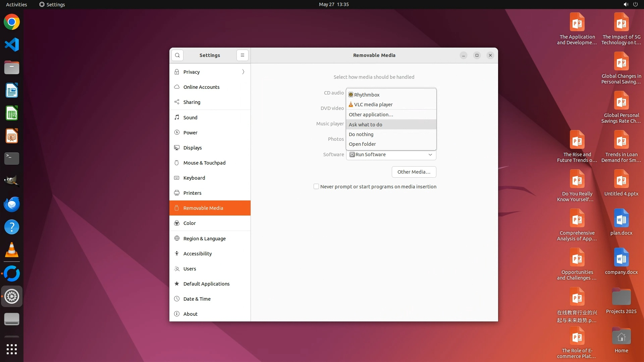This screenshot has height=362, width=644.
Task: Click the search icon in Settings header
Action: click(x=177, y=55)
